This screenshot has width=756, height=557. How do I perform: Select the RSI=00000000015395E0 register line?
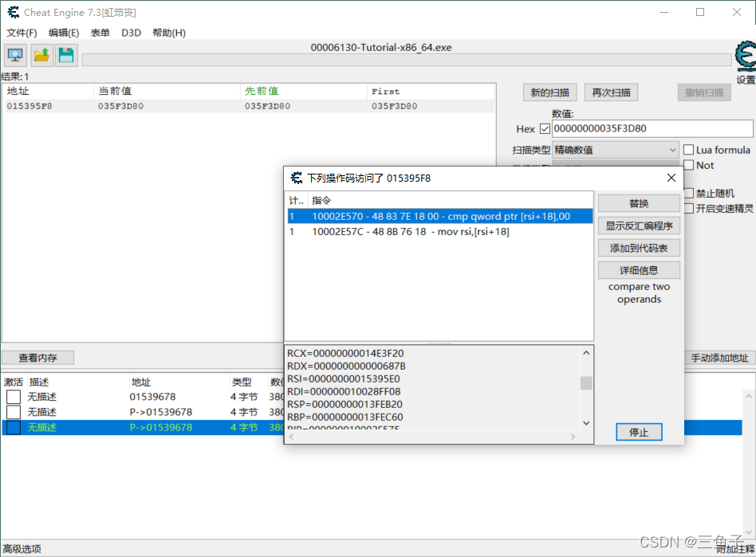point(343,379)
